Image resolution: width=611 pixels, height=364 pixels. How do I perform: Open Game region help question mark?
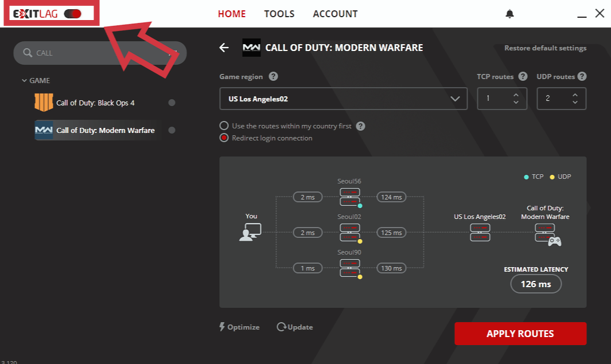click(x=274, y=76)
